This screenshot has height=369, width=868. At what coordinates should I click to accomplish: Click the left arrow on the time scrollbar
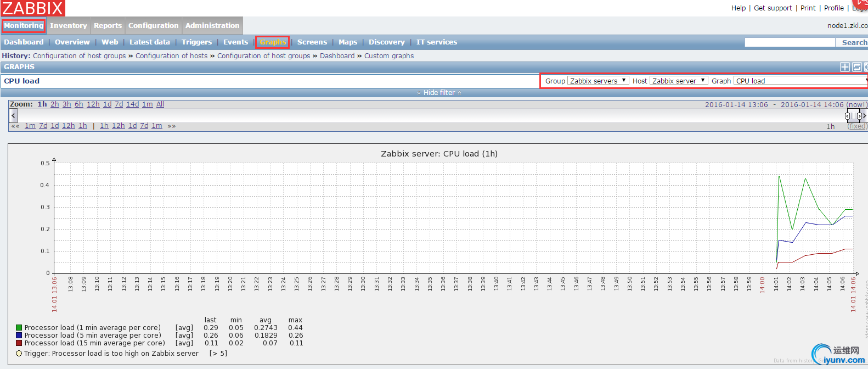point(14,115)
